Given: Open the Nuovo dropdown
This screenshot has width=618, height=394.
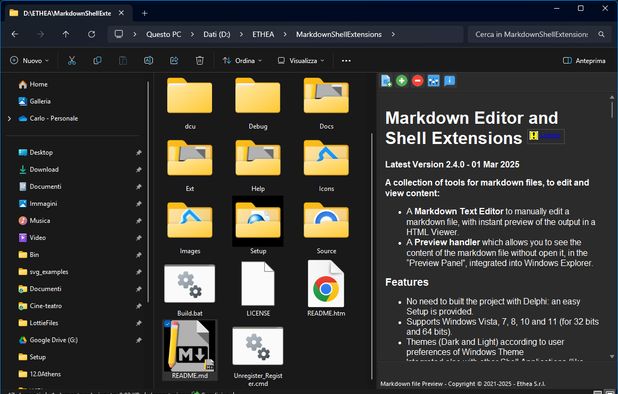Looking at the screenshot, I should [x=29, y=61].
